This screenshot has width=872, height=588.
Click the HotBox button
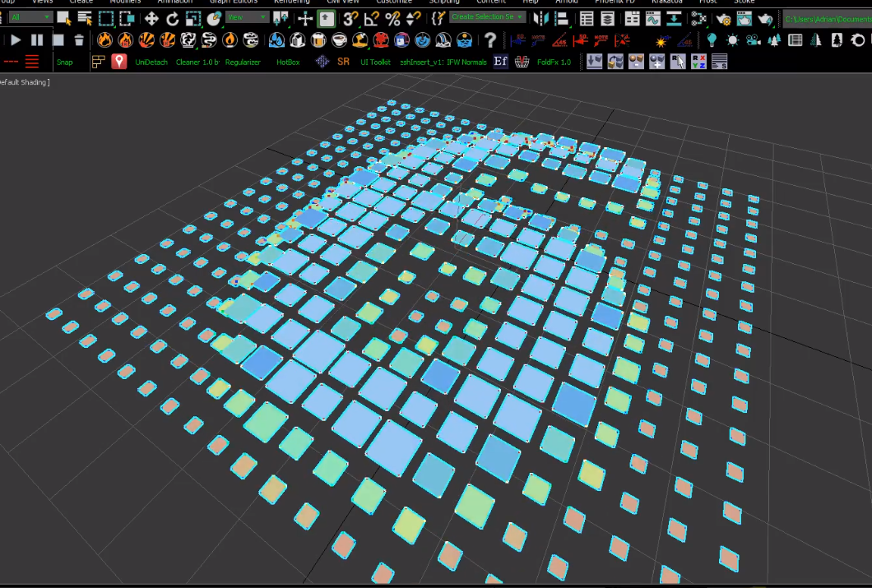288,63
